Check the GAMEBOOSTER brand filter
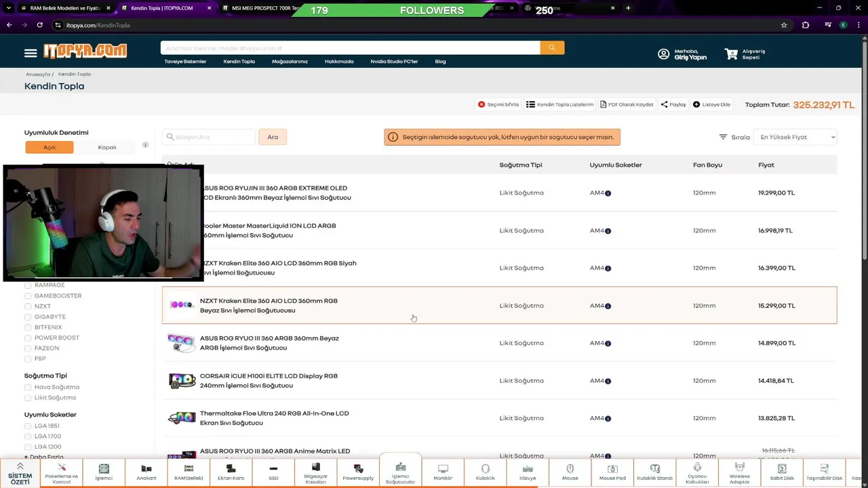This screenshot has height=488, width=868. coord(28,296)
